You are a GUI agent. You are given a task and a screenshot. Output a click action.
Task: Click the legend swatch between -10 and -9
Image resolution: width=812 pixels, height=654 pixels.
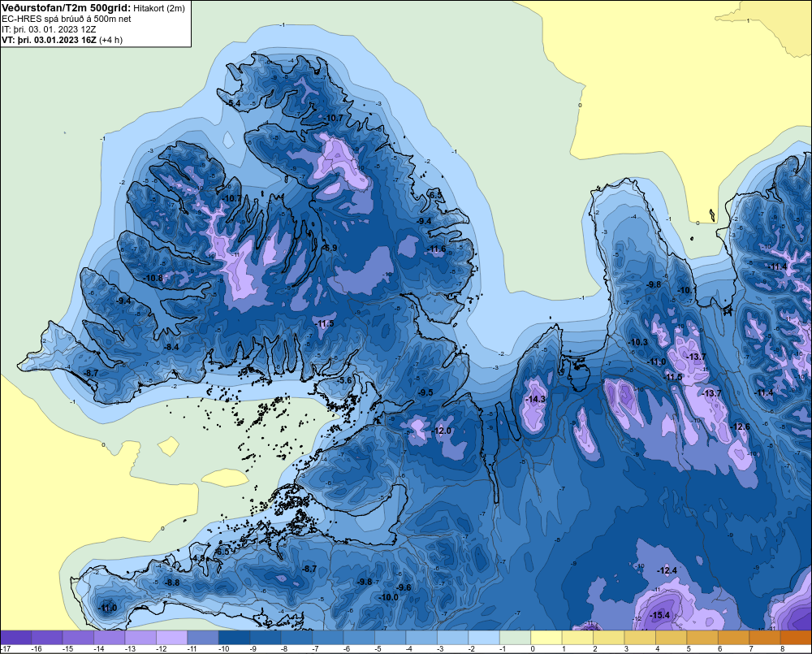(235, 638)
